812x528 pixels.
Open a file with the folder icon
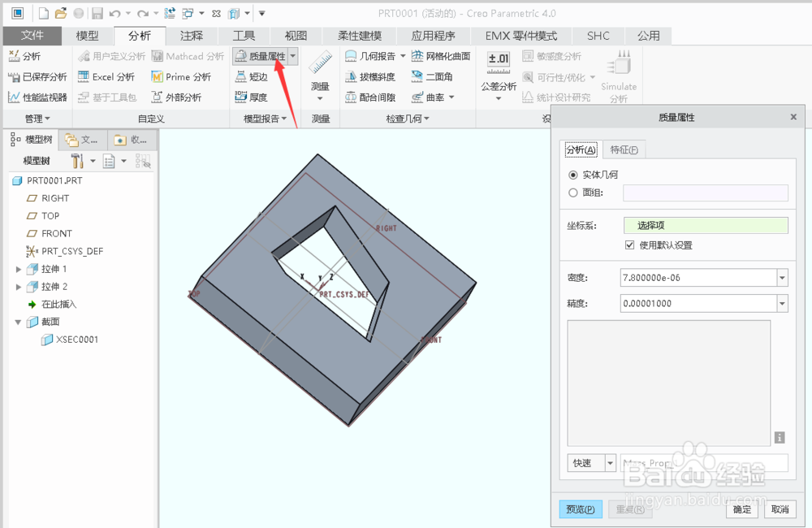[61, 14]
